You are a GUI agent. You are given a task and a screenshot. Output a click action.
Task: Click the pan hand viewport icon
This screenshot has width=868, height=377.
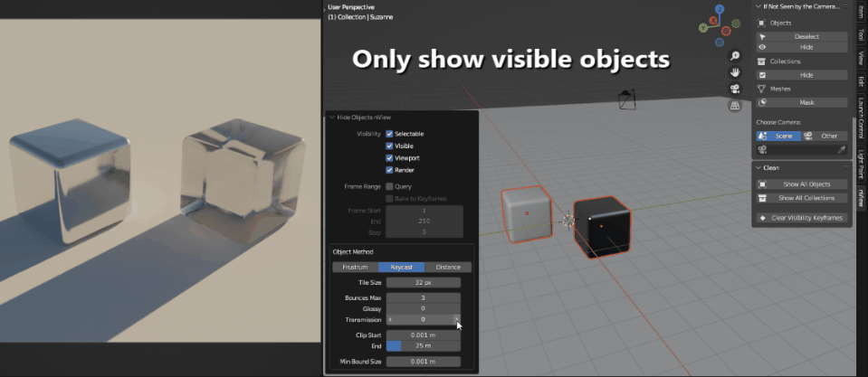tap(736, 72)
